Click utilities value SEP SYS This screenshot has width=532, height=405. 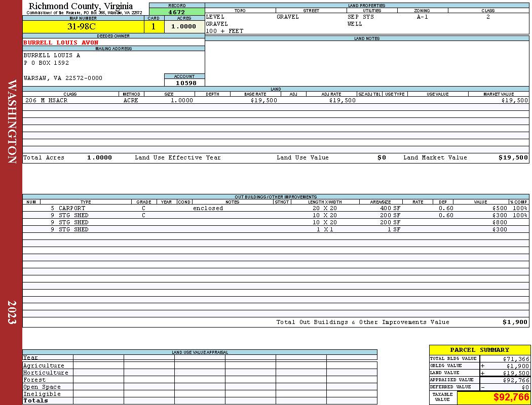click(x=361, y=17)
